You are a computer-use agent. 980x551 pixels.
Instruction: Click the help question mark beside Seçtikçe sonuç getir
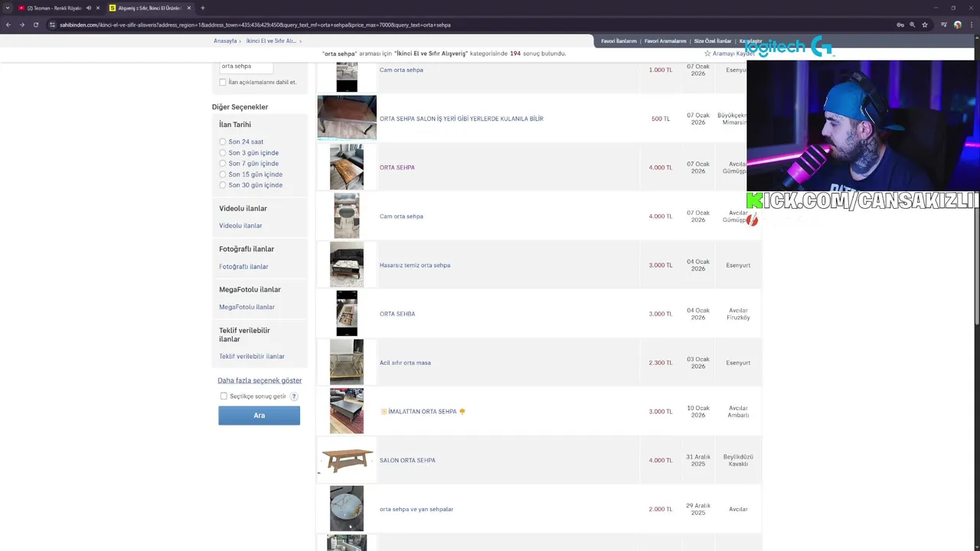(x=294, y=396)
